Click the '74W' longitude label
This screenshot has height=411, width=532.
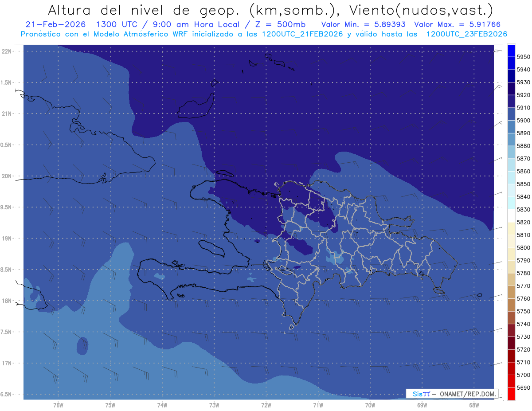pos(162,405)
